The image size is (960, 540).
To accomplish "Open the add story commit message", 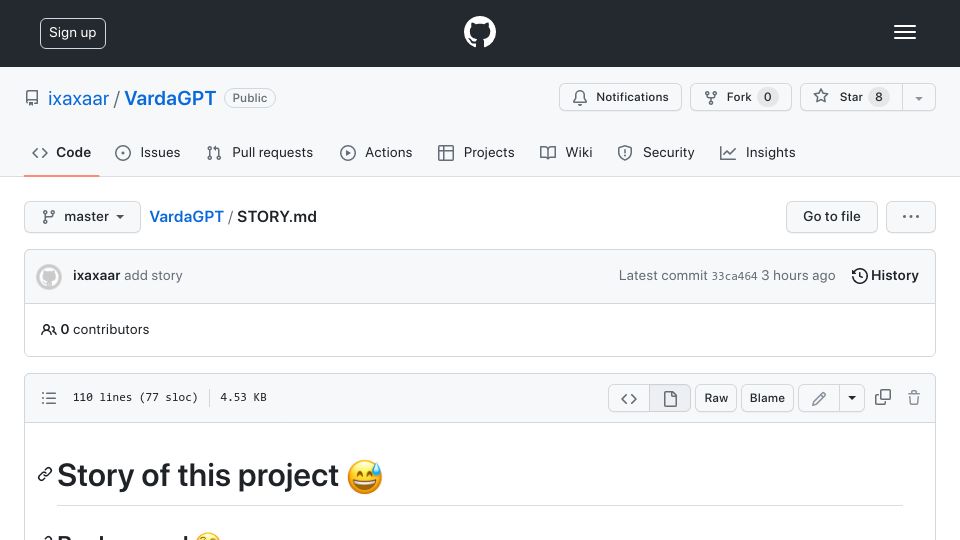I will coord(153,276).
